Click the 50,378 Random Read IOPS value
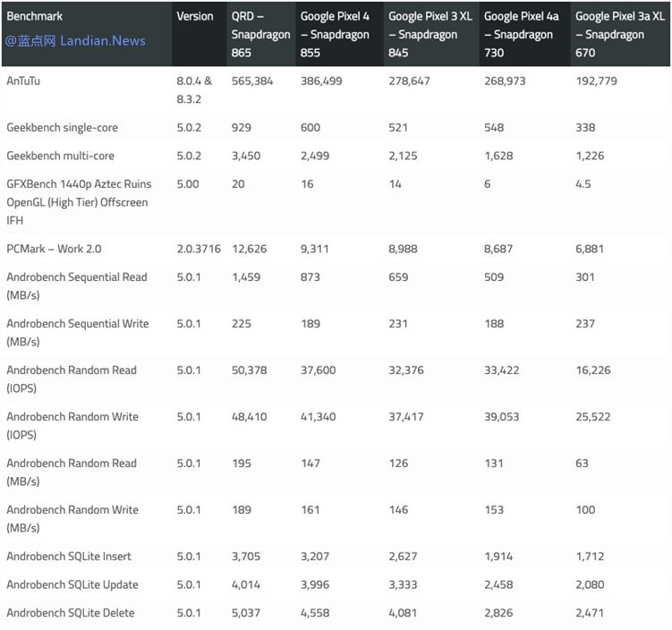672x630 pixels. click(252, 370)
